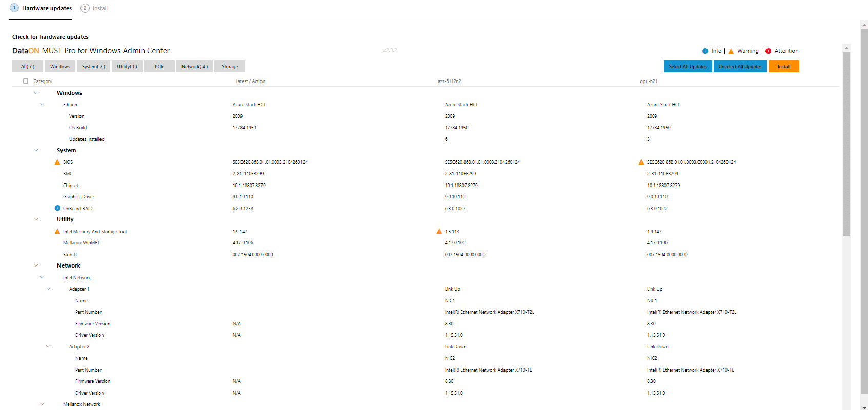
Task: Collapse the System section
Action: 36,150
